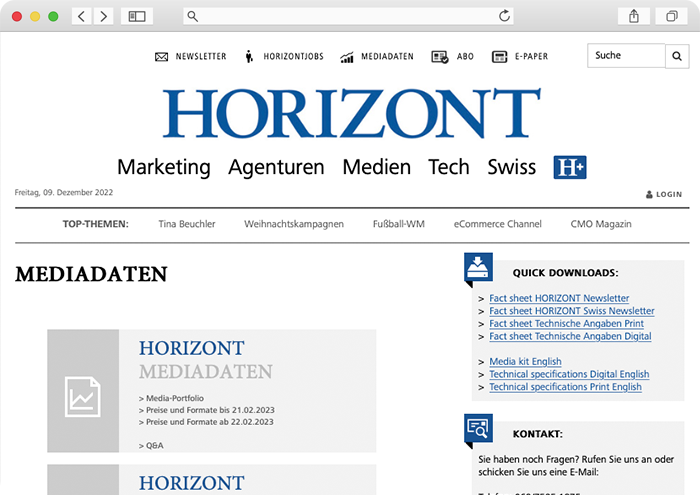Screen dimensions: 700x495
Task: Click the Mediadaten card document chart icon
Action: pos(83,397)
